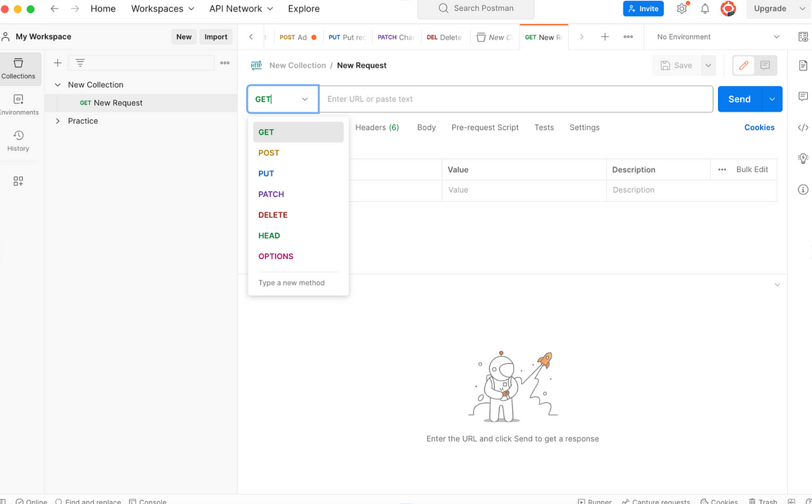Open lightbulb icon in right sidebar

pos(803,158)
